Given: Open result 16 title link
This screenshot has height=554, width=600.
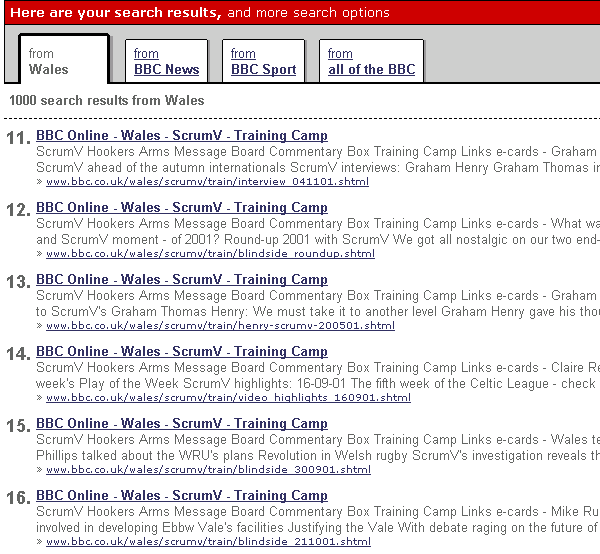Looking at the screenshot, I should click(x=182, y=495).
